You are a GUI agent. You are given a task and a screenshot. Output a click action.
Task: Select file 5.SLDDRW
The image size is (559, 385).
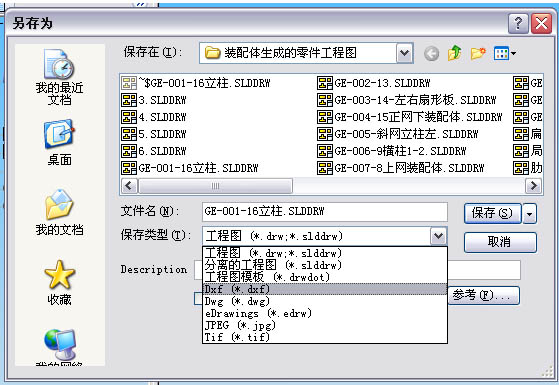tap(154, 134)
